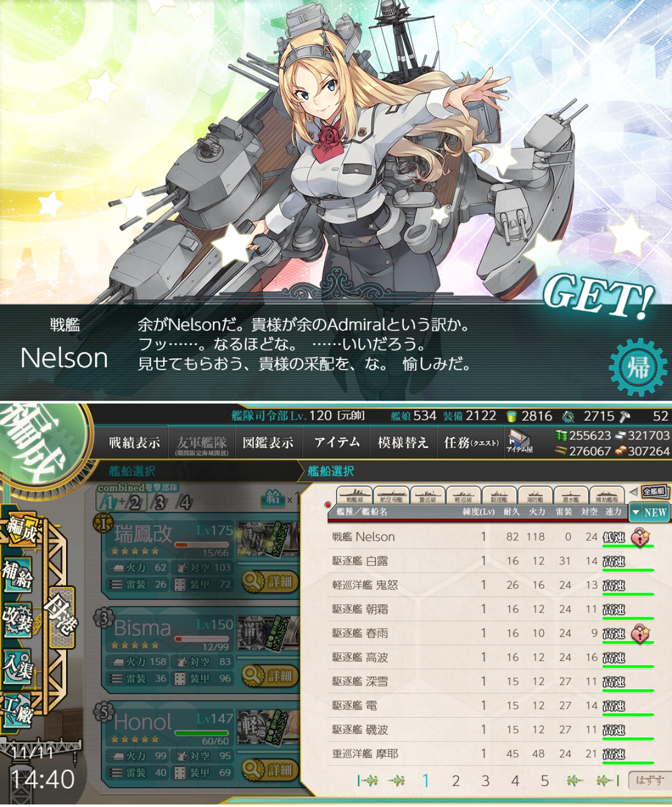
Task: Select 戦艦 Nelson in the ship list
Action: (493, 537)
